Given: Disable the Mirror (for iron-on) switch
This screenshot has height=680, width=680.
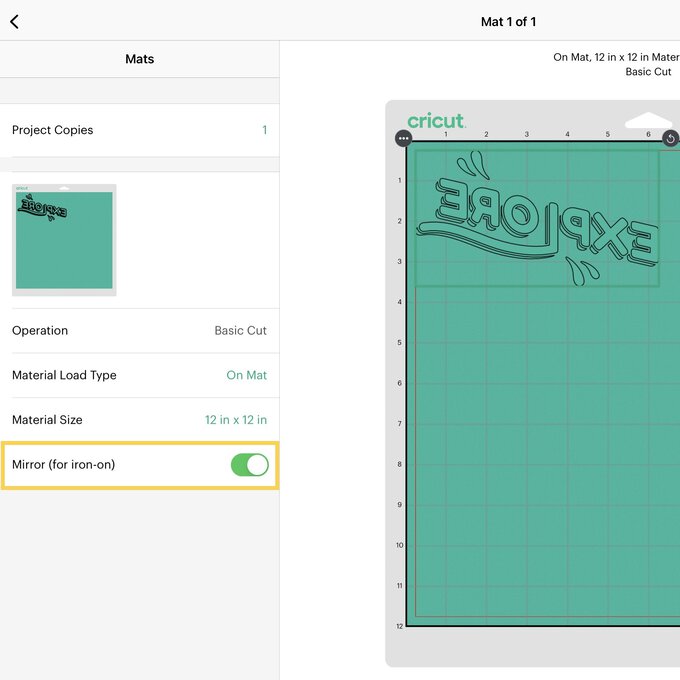Looking at the screenshot, I should click(x=249, y=465).
